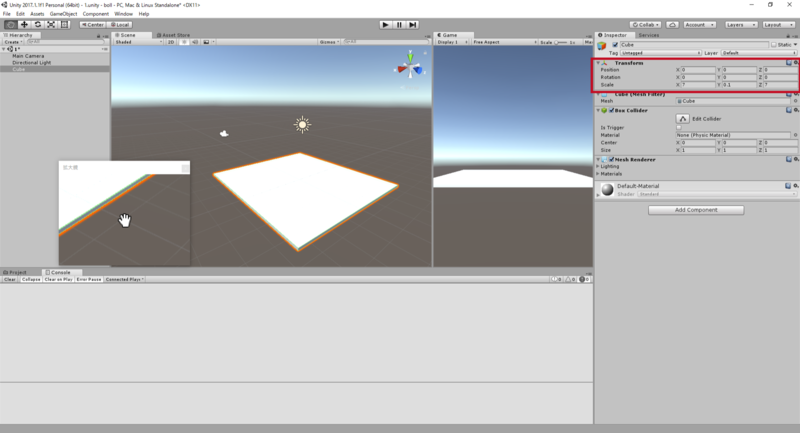The width and height of the screenshot is (800, 433).
Task: Open the Tag dropdown set to Untagged
Action: click(x=661, y=53)
